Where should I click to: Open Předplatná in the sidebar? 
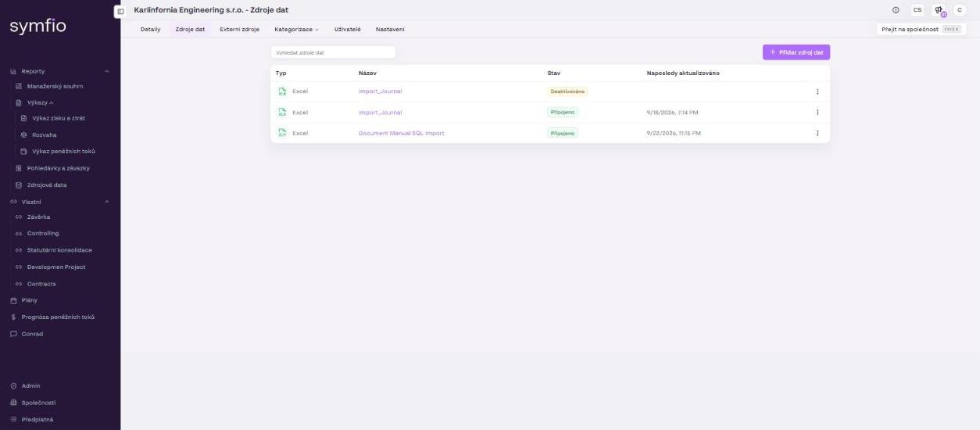pyautogui.click(x=38, y=419)
